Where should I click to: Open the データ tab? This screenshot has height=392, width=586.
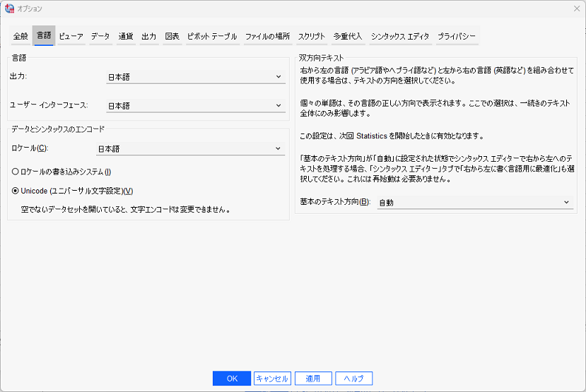point(100,36)
